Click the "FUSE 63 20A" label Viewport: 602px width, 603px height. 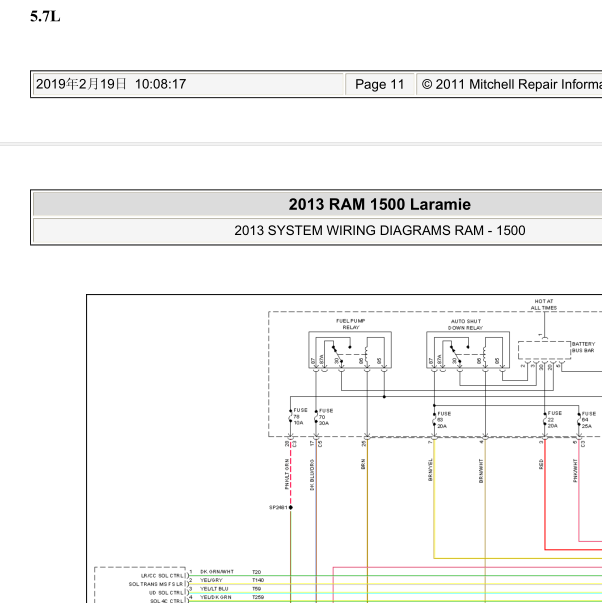[x=444, y=420]
